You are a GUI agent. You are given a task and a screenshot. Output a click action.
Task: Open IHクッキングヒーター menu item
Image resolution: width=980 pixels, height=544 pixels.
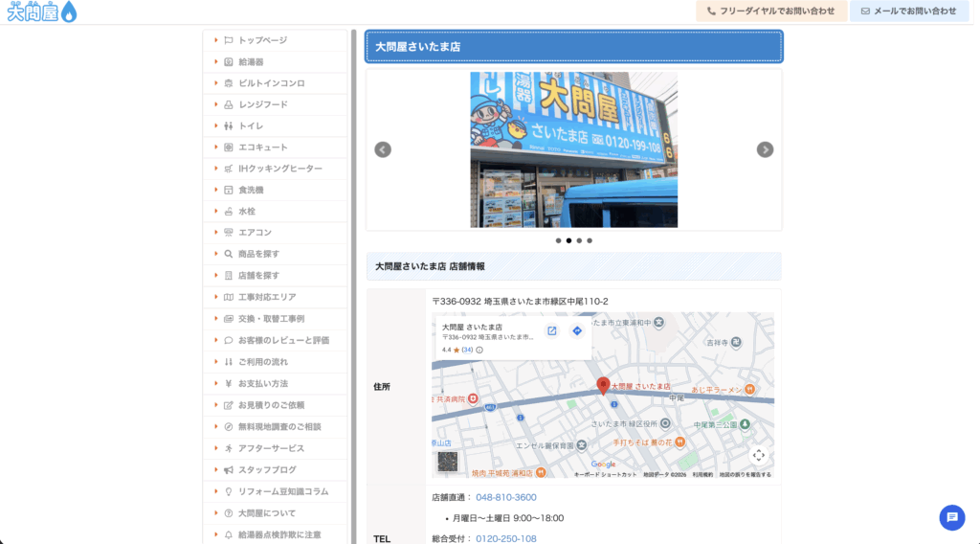tap(275, 169)
